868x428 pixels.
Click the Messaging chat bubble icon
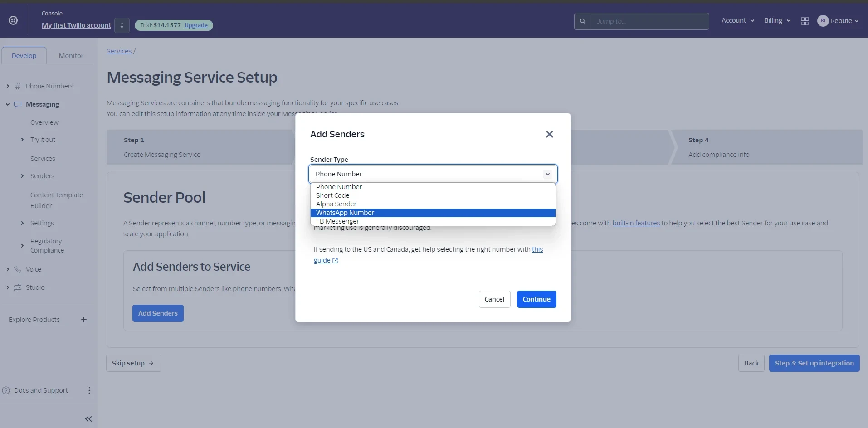18,104
